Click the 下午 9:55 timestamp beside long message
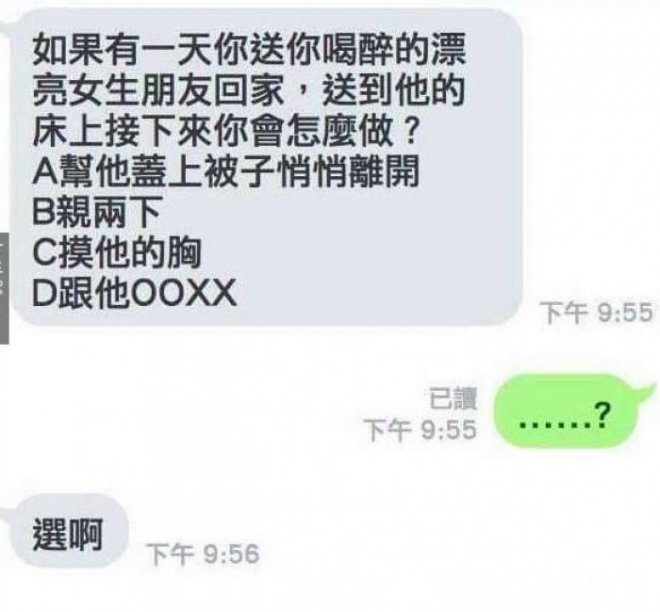The height and width of the screenshot is (612, 660). (x=596, y=313)
